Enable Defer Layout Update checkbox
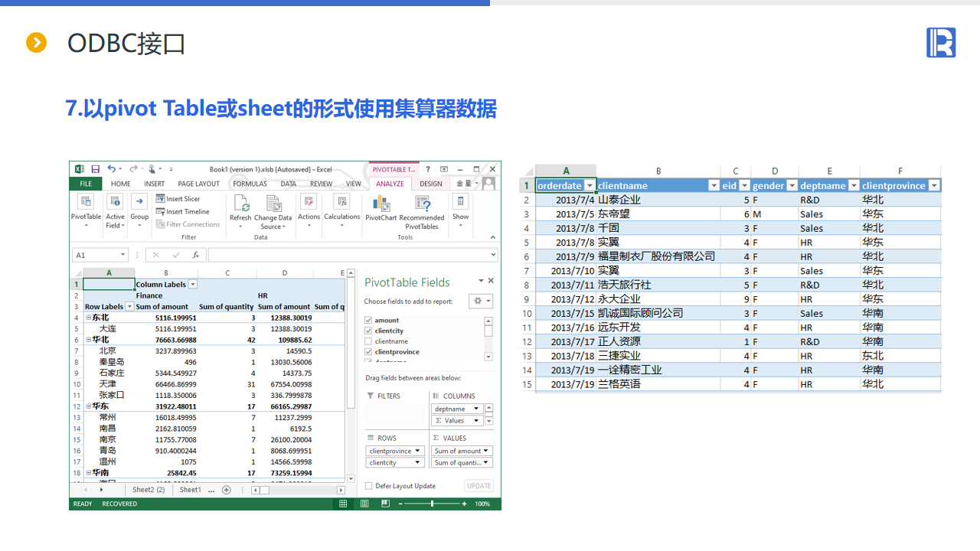The height and width of the screenshot is (551, 980). tap(369, 486)
